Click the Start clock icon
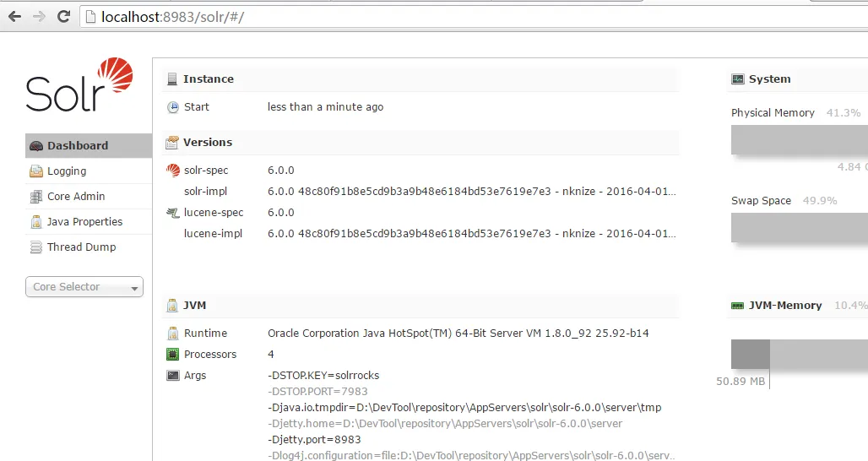Viewport: 868px width, 461px height. [x=173, y=107]
